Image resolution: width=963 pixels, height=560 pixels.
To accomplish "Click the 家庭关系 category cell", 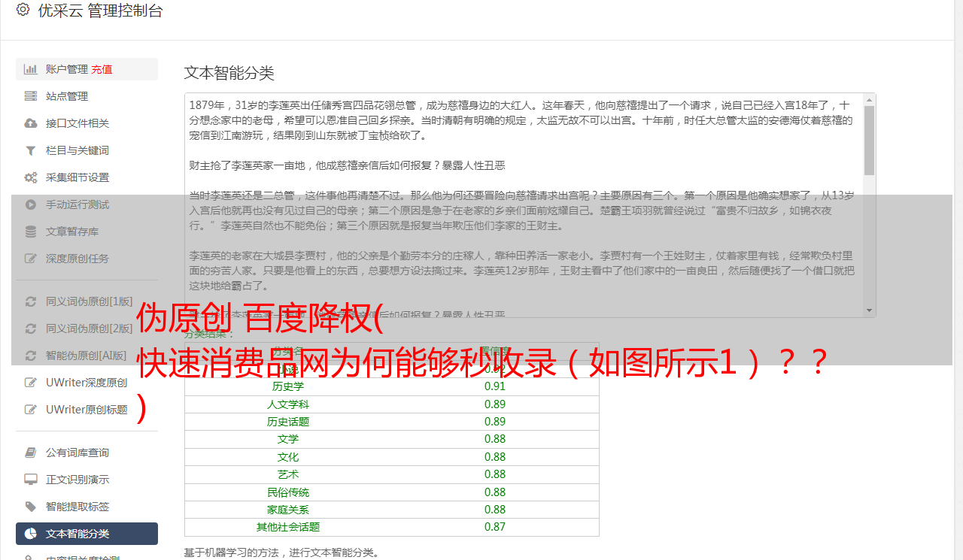I will coord(288,510).
